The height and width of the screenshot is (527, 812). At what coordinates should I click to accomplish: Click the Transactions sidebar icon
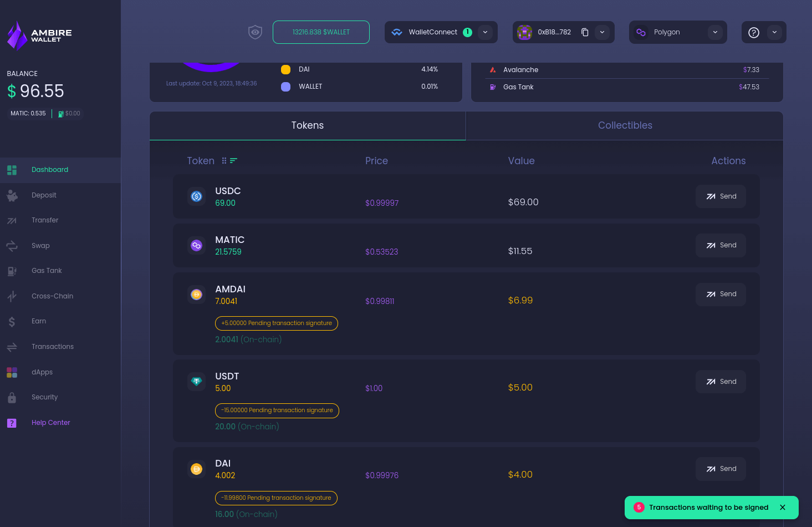tap(12, 347)
